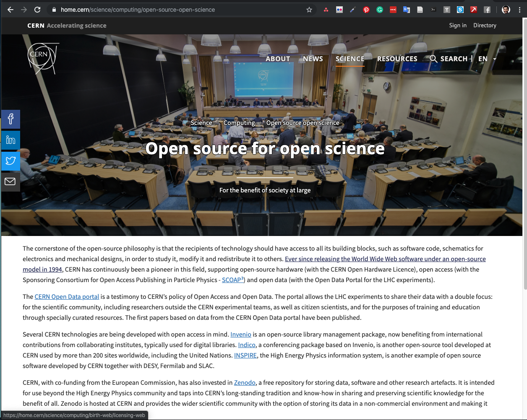Screen dimensions: 527x420
Task: Go to the Science breadcrumb
Action: (x=201, y=123)
